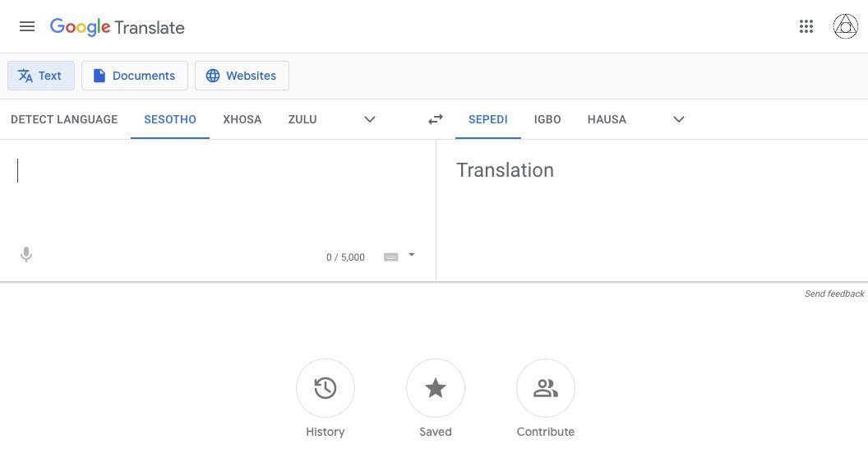Switch to Documents translation mode
Screen dimensions: 868x467
pos(135,76)
